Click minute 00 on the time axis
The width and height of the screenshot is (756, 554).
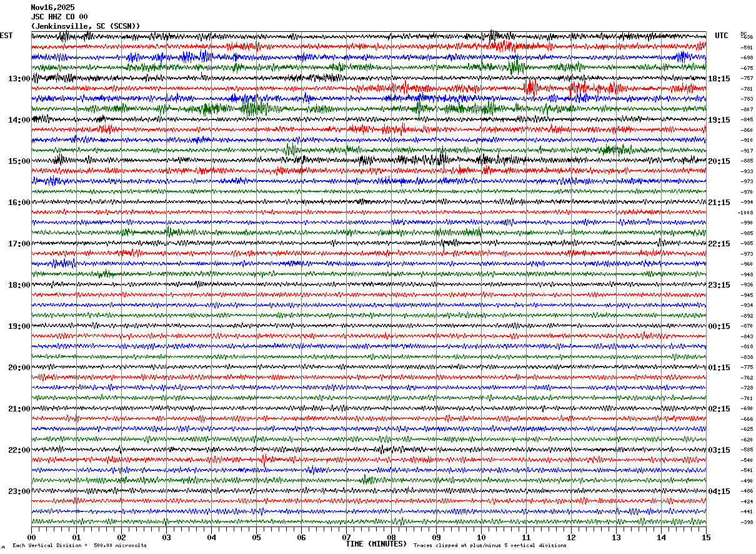point(31,537)
